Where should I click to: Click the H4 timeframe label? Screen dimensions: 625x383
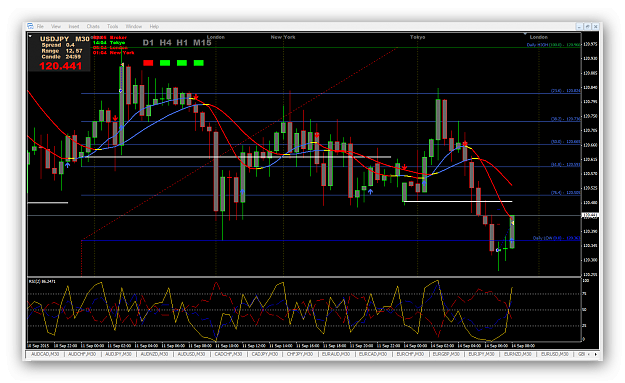(165, 43)
